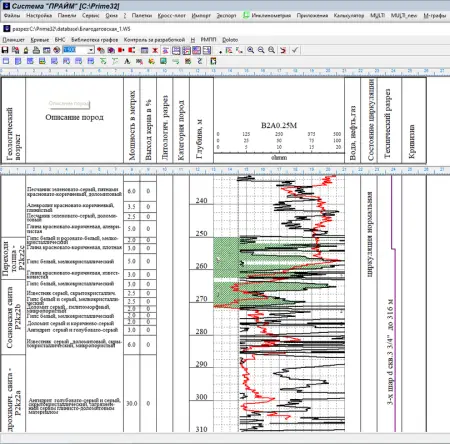Click the pie chart circle icon beside scale box
450x444 pixels.
(57, 50)
